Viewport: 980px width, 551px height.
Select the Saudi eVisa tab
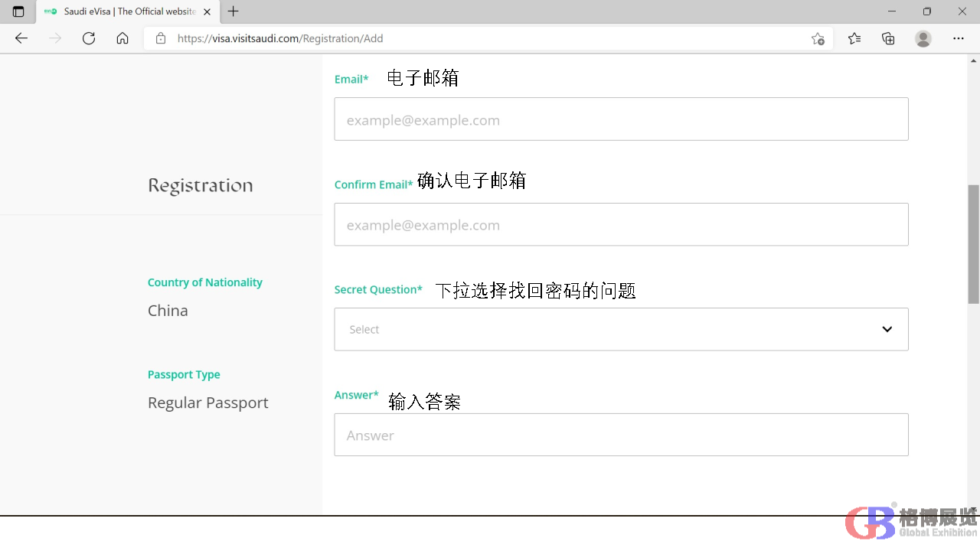point(122,11)
